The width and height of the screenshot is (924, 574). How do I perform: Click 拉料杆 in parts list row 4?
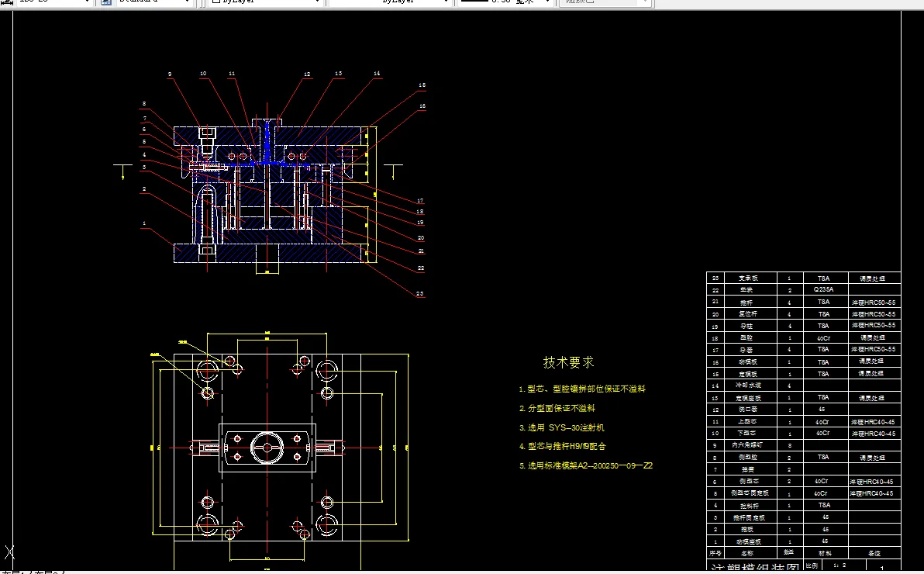(748, 506)
